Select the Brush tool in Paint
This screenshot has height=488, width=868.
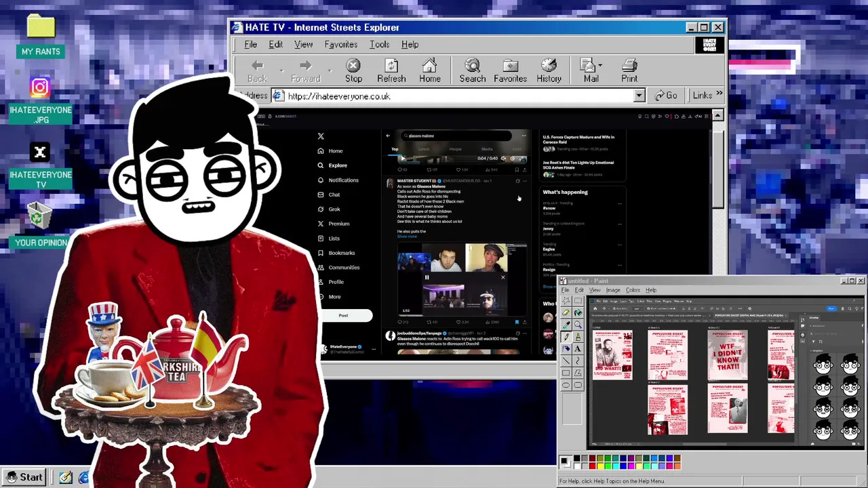[578, 337]
